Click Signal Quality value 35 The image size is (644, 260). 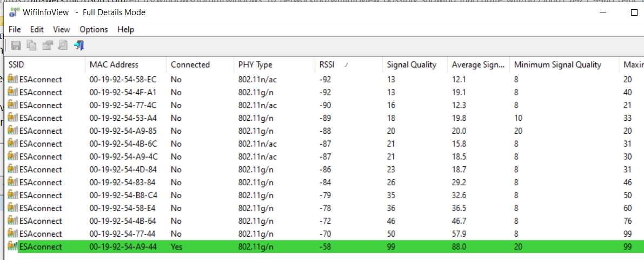[x=391, y=195]
